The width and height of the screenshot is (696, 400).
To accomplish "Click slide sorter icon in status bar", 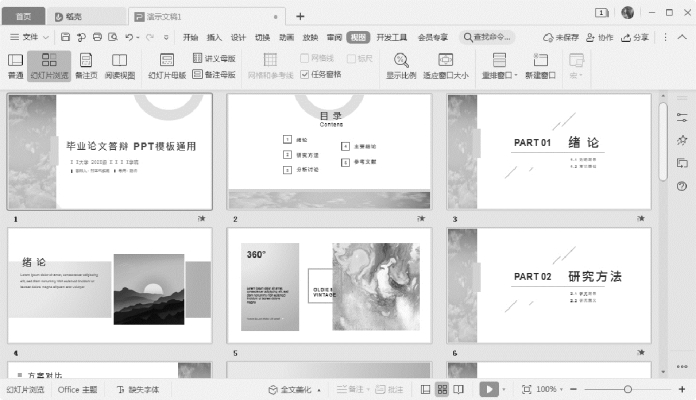I will click(442, 389).
